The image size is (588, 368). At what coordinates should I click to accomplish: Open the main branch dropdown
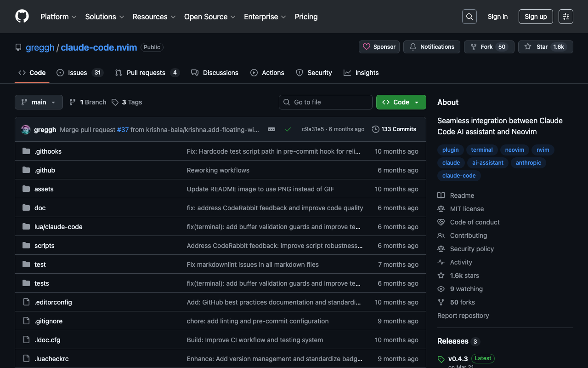pos(39,102)
